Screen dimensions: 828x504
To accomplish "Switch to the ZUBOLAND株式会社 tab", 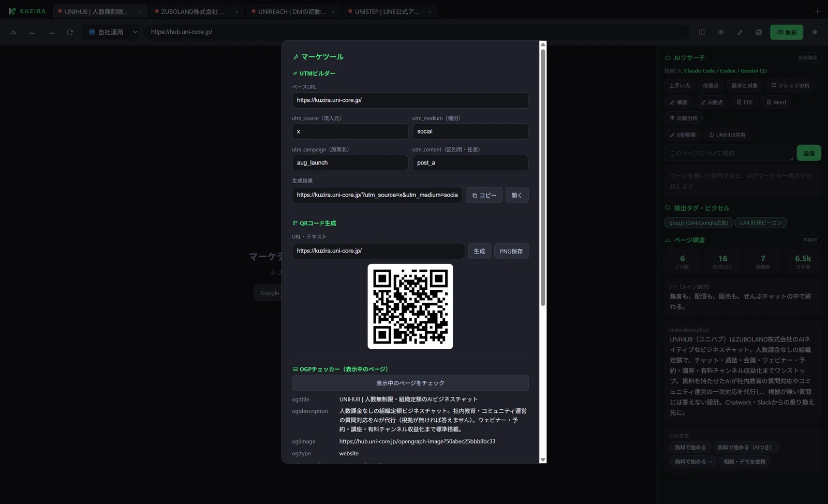I will point(197,11).
